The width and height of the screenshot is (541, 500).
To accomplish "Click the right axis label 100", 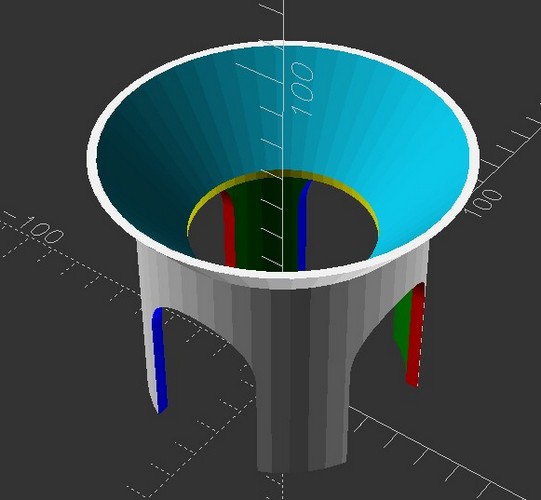I will 484,203.
